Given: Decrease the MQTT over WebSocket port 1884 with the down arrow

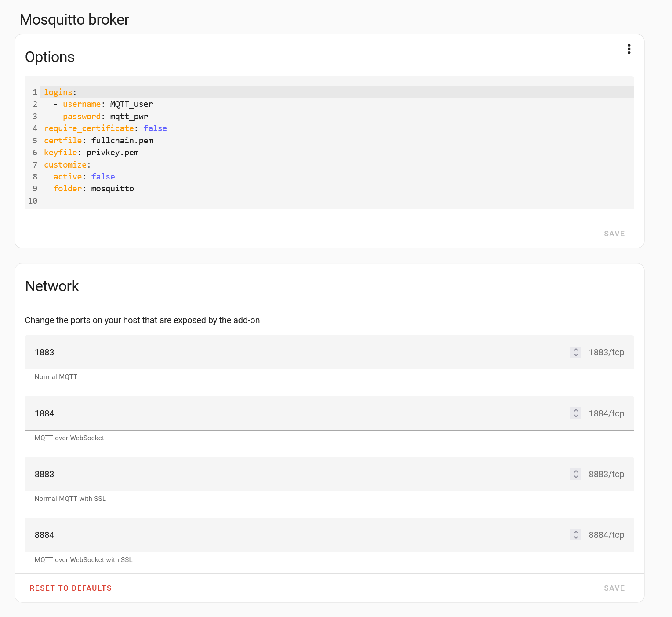Looking at the screenshot, I should pos(576,416).
